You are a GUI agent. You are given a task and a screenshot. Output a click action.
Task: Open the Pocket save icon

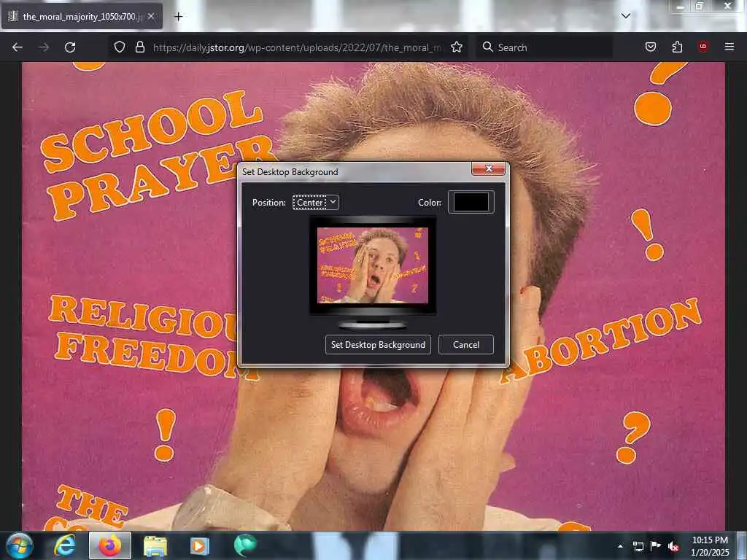click(x=651, y=47)
